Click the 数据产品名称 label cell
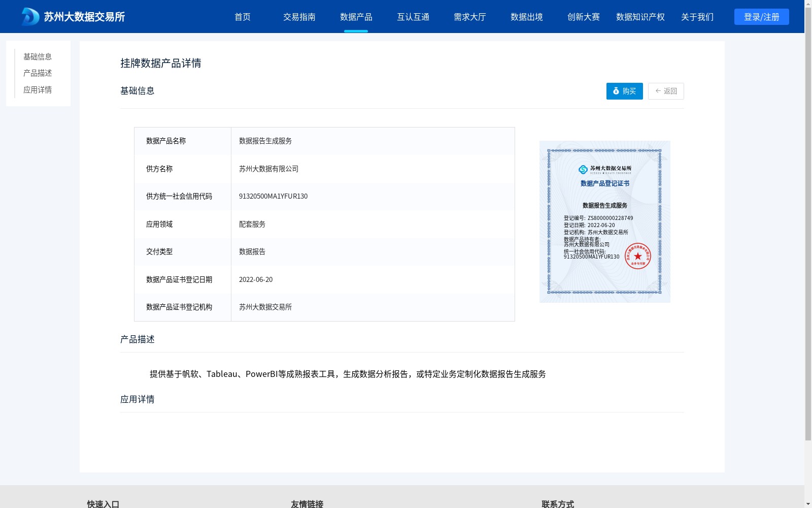 (183, 141)
